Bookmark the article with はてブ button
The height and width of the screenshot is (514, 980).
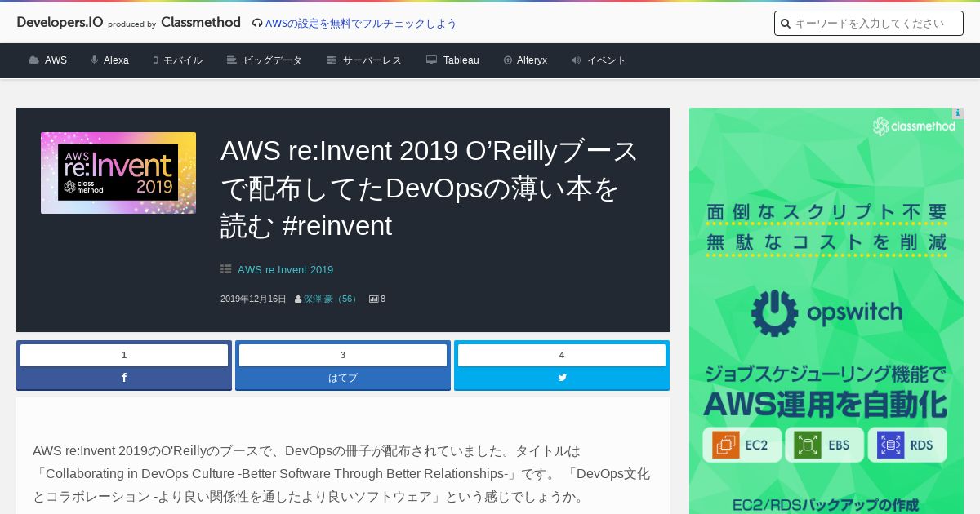(x=343, y=378)
